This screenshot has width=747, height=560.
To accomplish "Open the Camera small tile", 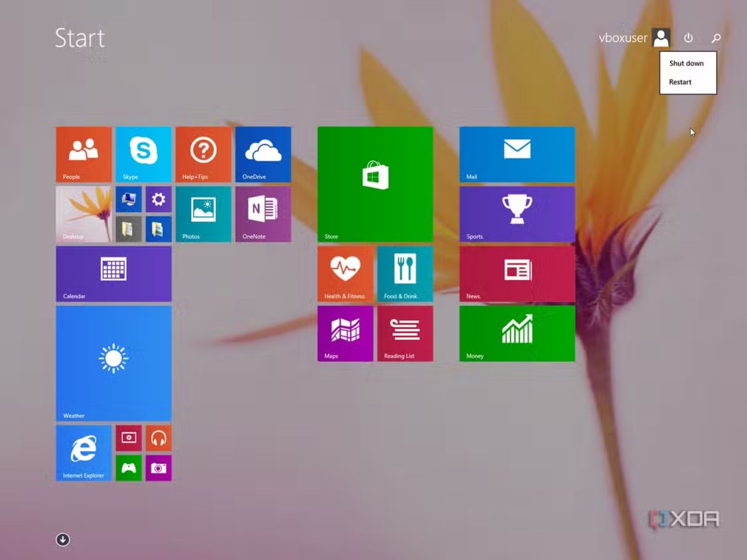I will [158, 468].
